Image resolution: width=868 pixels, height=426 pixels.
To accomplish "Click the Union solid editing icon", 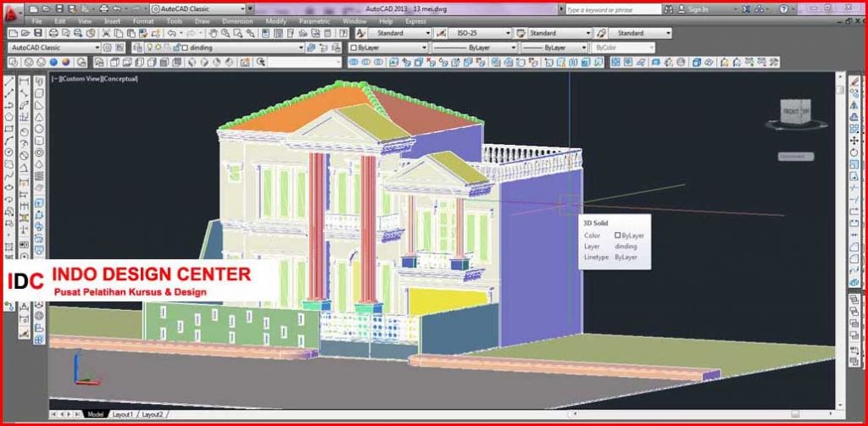I will tap(353, 63).
